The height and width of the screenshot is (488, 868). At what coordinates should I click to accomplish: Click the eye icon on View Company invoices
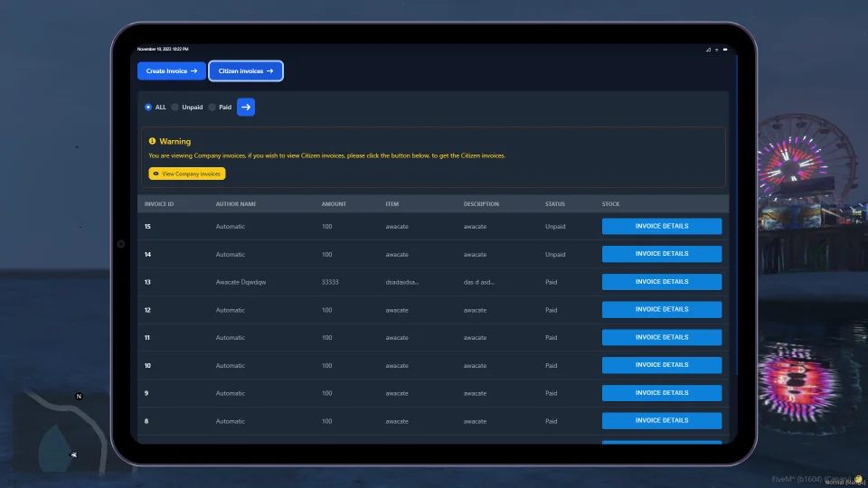pyautogui.click(x=156, y=174)
